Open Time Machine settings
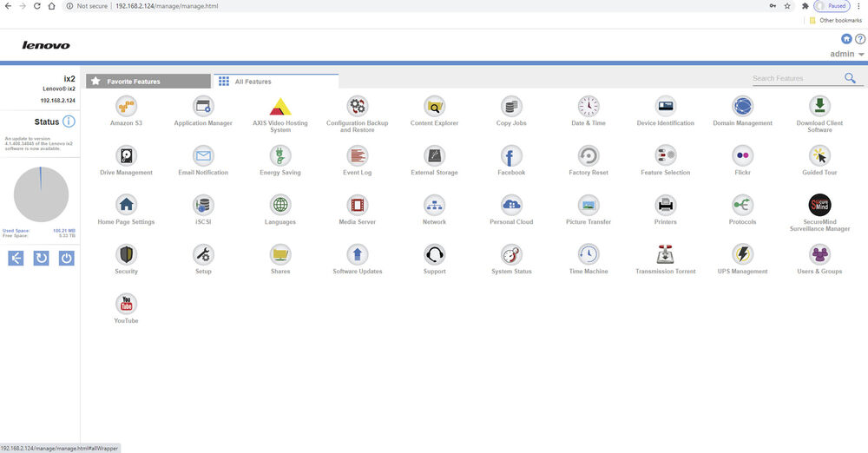Image resolution: width=868 pixels, height=453 pixels. coord(589,255)
